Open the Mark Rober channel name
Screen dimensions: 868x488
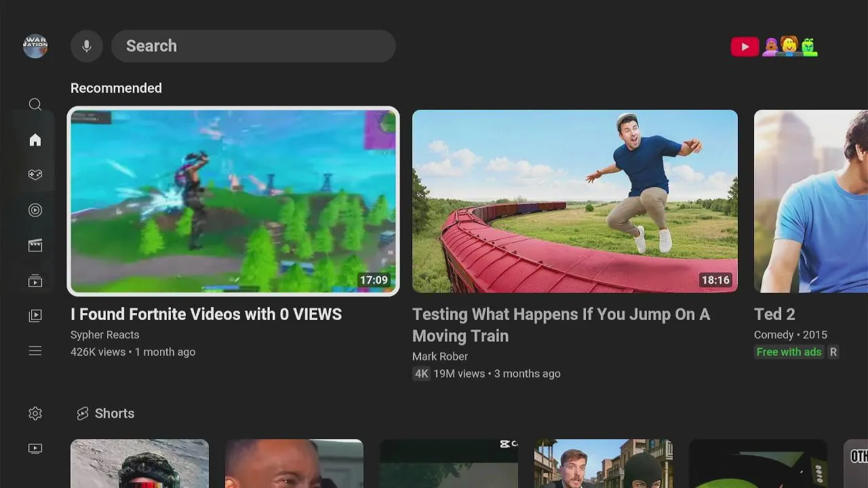[x=440, y=357]
